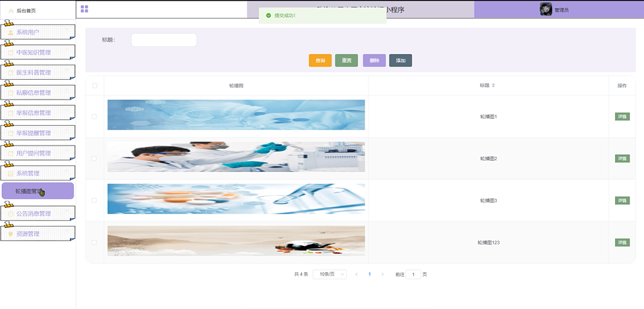The image size is (644, 309).
Task: Click the icon beside 举报提醒管理
Action: click(x=11, y=133)
